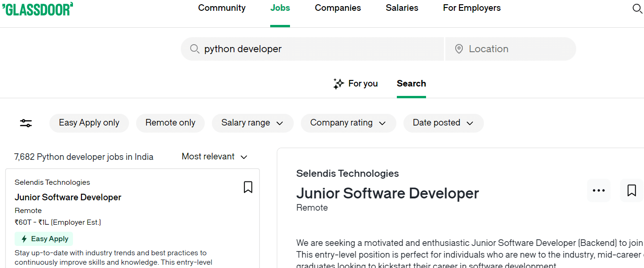The width and height of the screenshot is (644, 268).
Task: Click the Junior Software Developer card title
Action: pyautogui.click(x=68, y=197)
